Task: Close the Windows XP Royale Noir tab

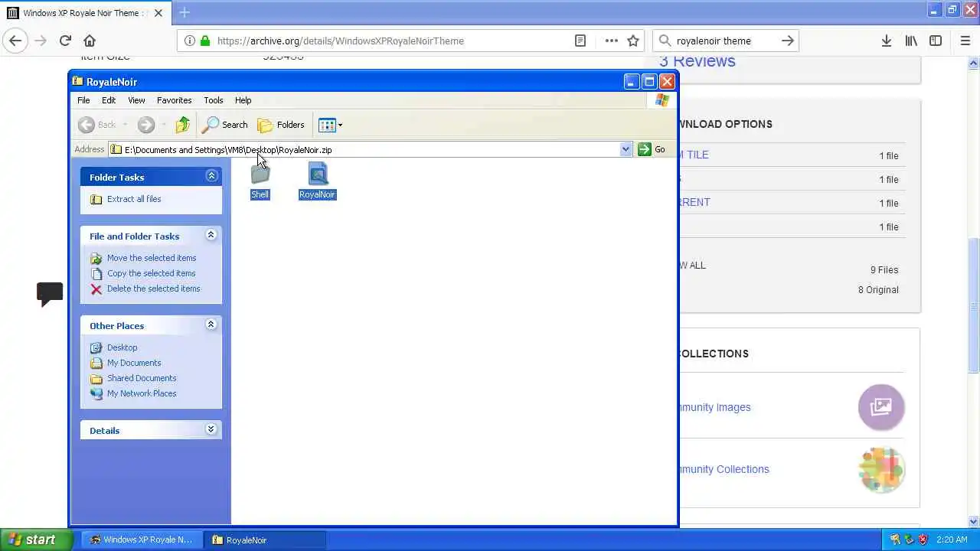Action: click(x=158, y=13)
